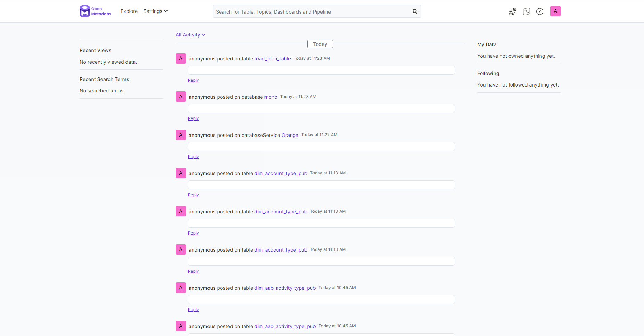Reply to the Orange databaseService post
The height and width of the screenshot is (336, 644).
(194, 157)
